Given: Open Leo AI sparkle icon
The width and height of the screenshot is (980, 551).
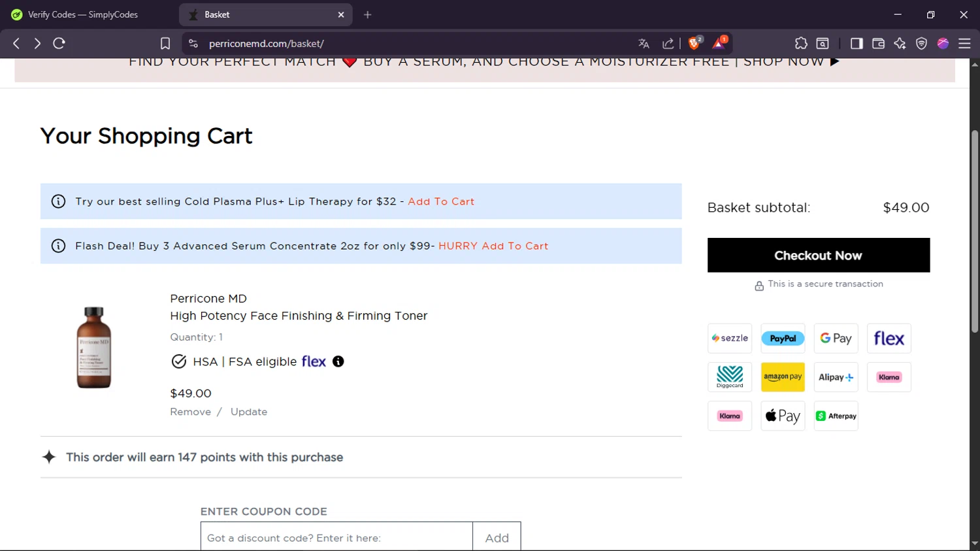Looking at the screenshot, I should pos(900,43).
